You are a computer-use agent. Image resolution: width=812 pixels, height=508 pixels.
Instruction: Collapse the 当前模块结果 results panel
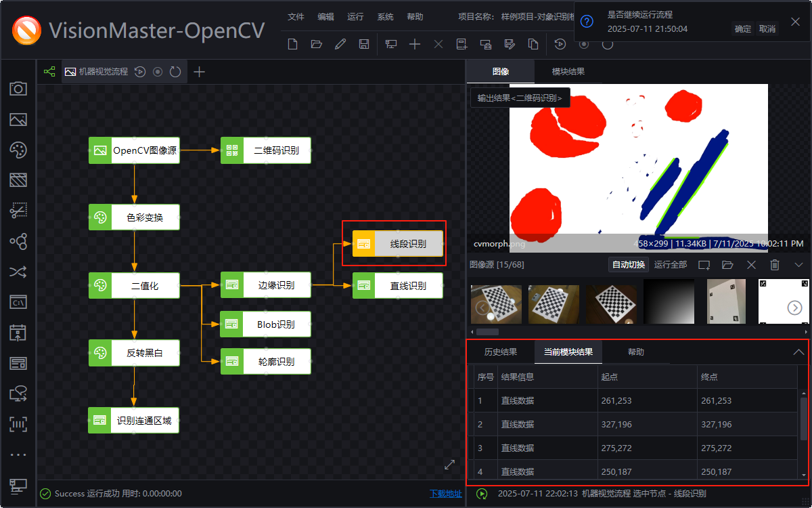click(x=797, y=352)
